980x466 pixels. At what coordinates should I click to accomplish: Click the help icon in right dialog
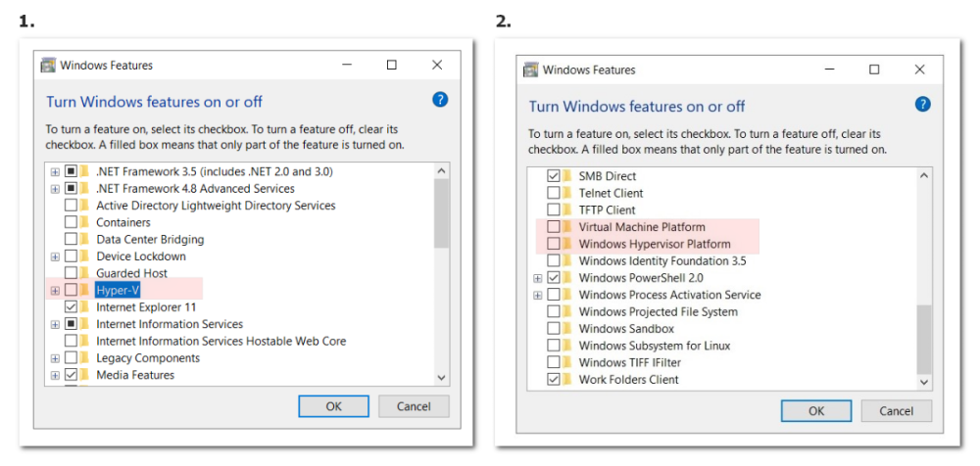tap(922, 104)
